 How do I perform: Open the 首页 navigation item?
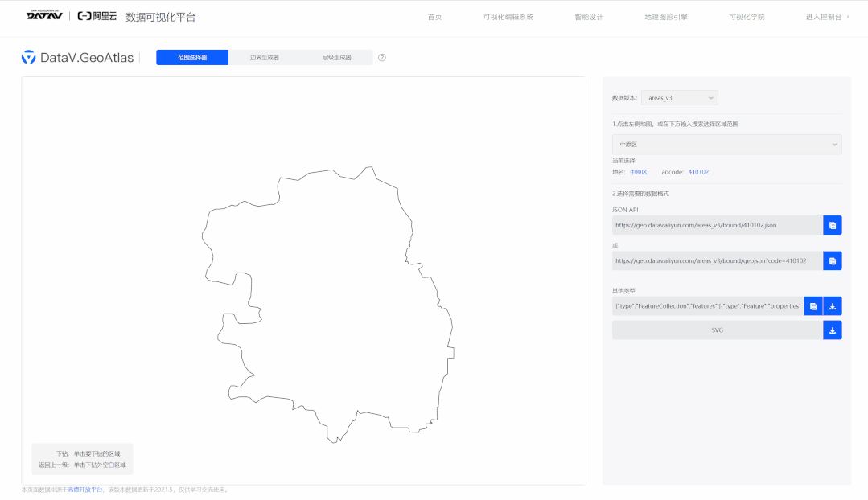435,16
